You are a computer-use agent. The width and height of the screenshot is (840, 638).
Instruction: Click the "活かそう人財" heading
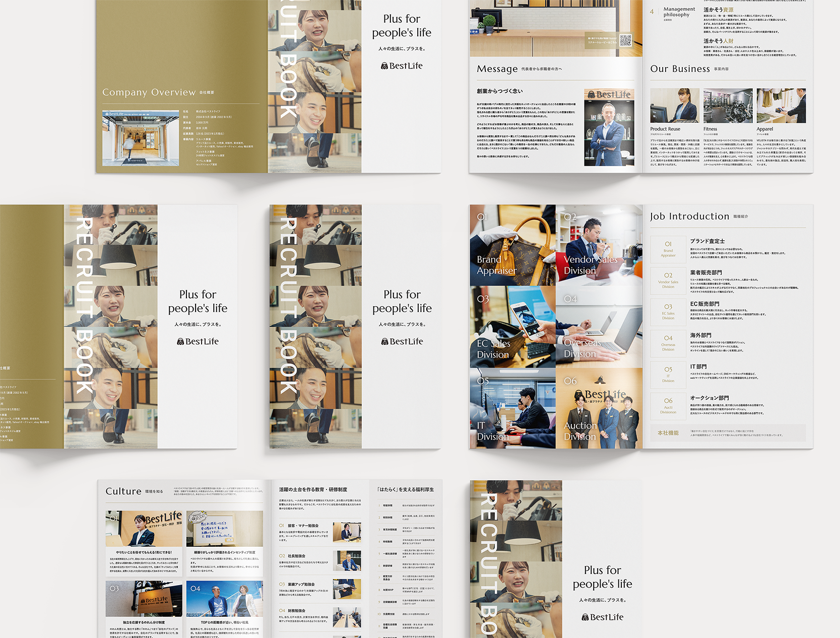(x=718, y=41)
